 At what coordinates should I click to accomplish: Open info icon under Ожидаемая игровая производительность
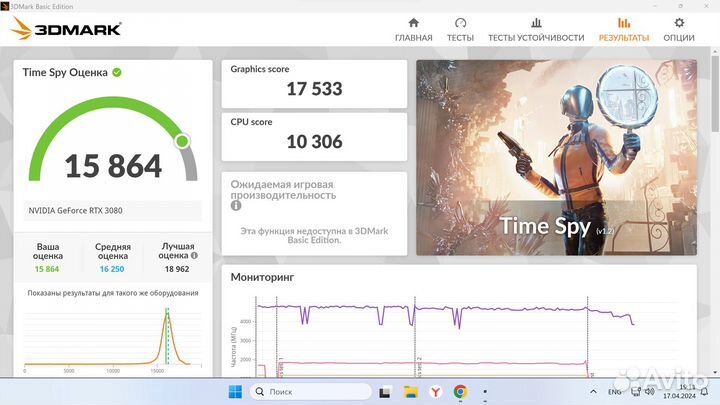tap(236, 206)
